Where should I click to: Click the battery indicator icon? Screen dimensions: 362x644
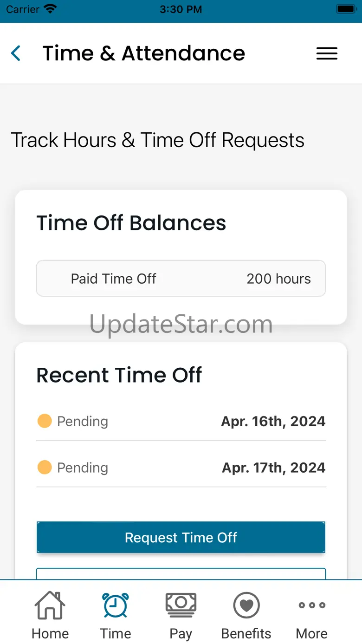point(346,9)
